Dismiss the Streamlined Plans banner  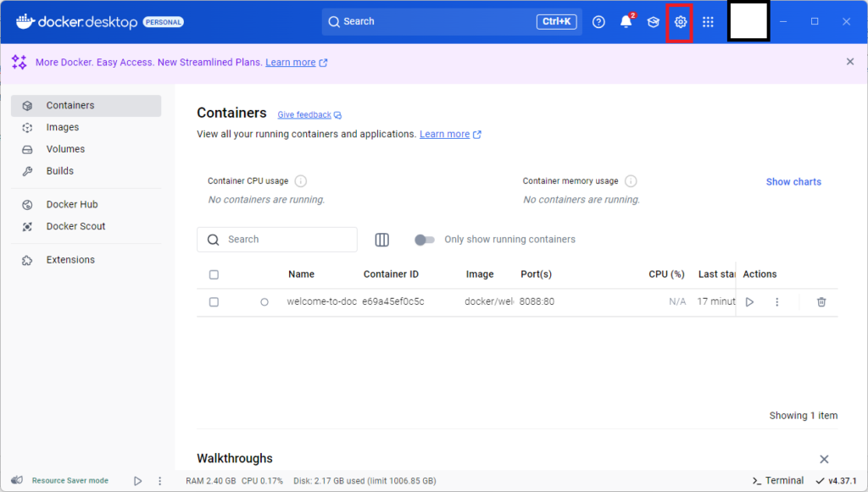[x=850, y=62]
